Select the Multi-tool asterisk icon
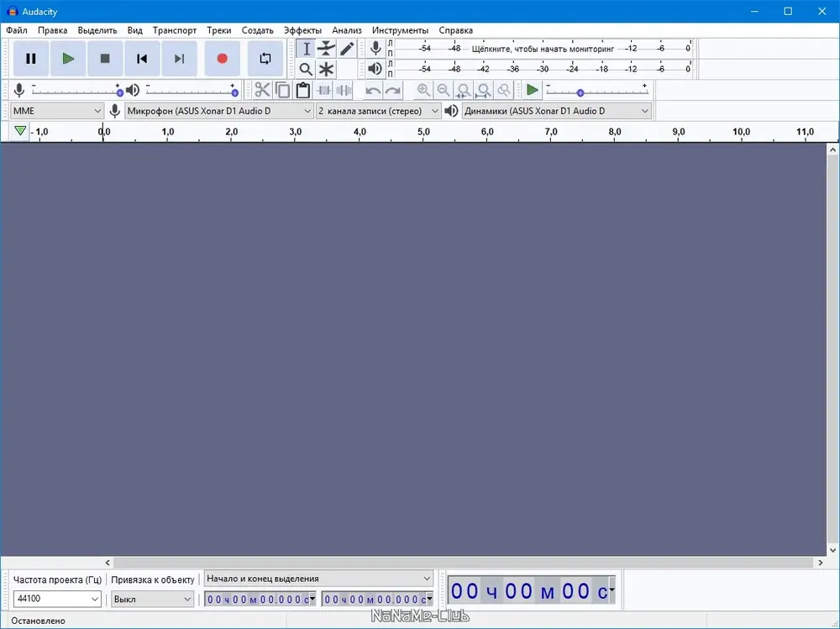This screenshot has height=629, width=840. (326, 69)
